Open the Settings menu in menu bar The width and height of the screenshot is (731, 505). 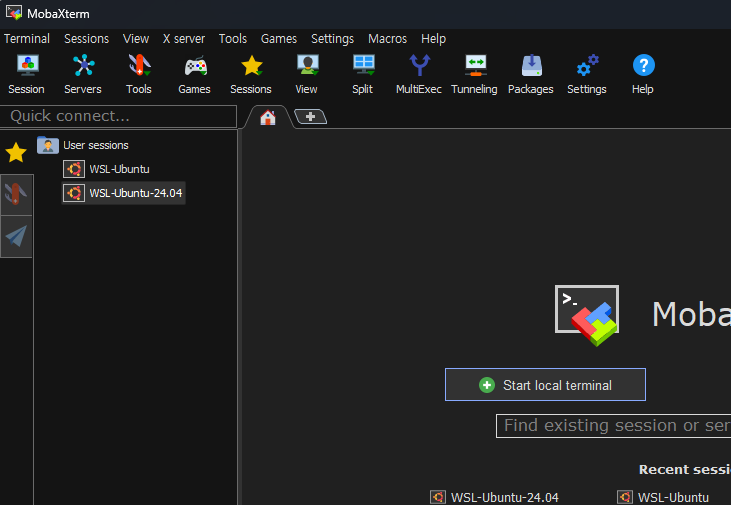[332, 39]
